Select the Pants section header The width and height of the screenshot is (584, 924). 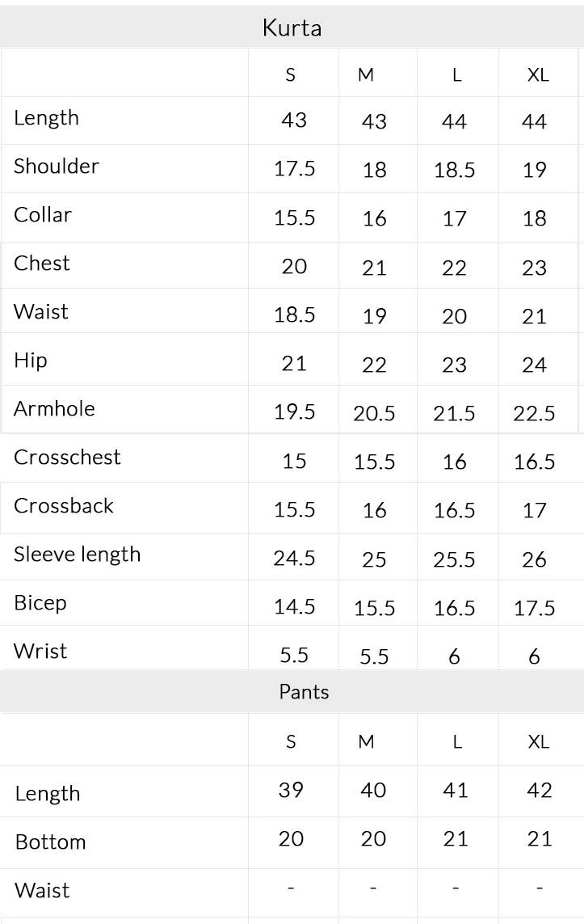coord(304,692)
